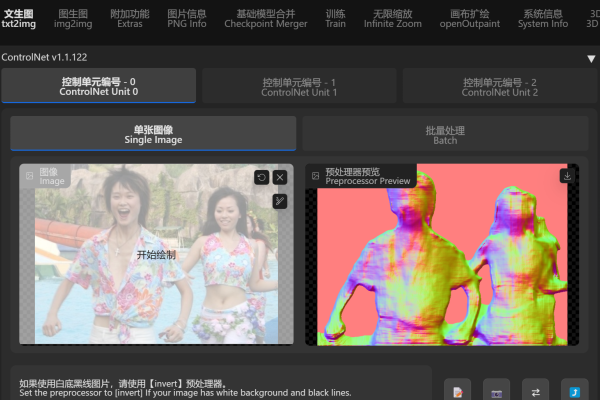Viewport: 600px width, 400px height.
Task: Open the openOutpaint tab
Action: tap(470, 19)
